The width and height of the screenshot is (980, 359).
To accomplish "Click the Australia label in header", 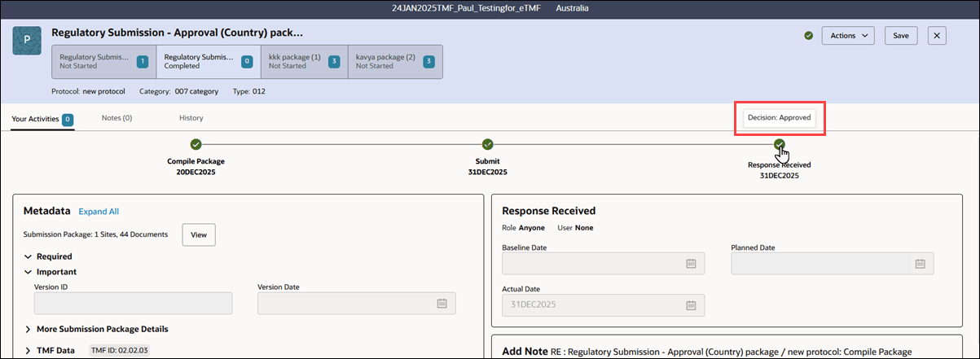I will click(572, 8).
